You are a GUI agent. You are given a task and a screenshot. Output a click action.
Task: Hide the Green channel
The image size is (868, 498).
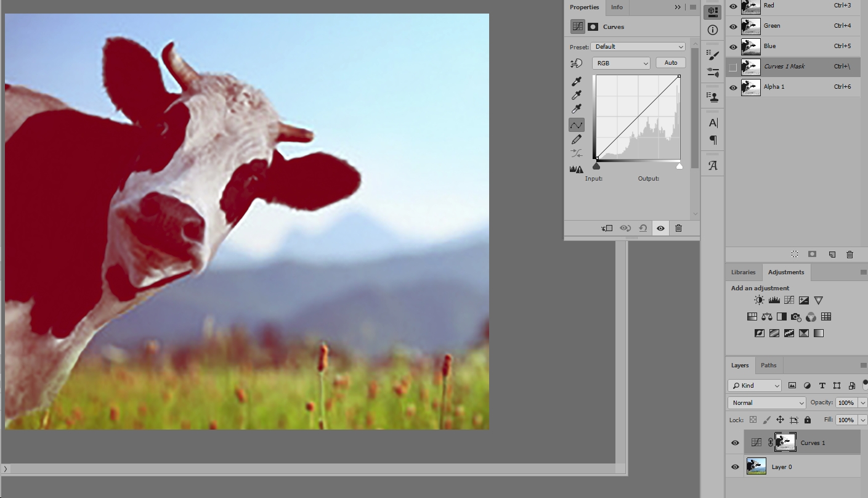(733, 26)
